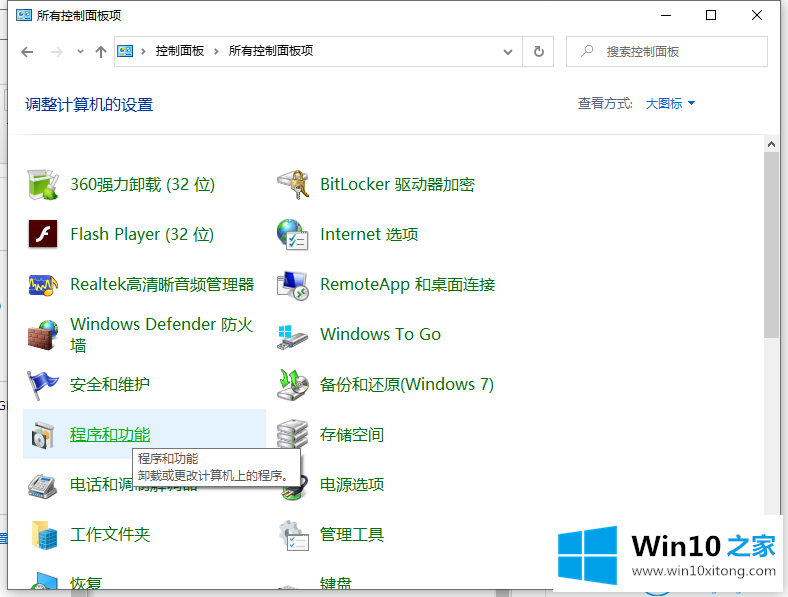Click the search magnifier icon
The width and height of the screenshot is (788, 597).
tap(587, 51)
